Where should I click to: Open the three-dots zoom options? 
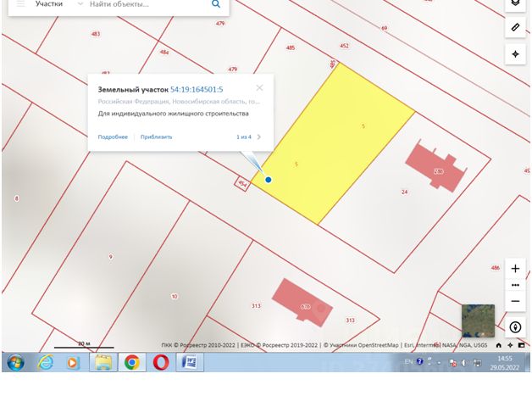tap(515, 285)
